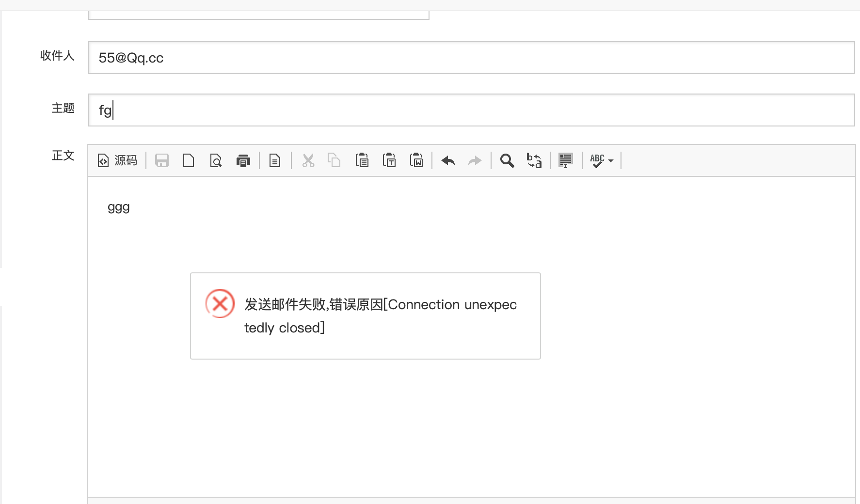Undo the last edit with the arrow icon
860x504 pixels.
click(448, 160)
